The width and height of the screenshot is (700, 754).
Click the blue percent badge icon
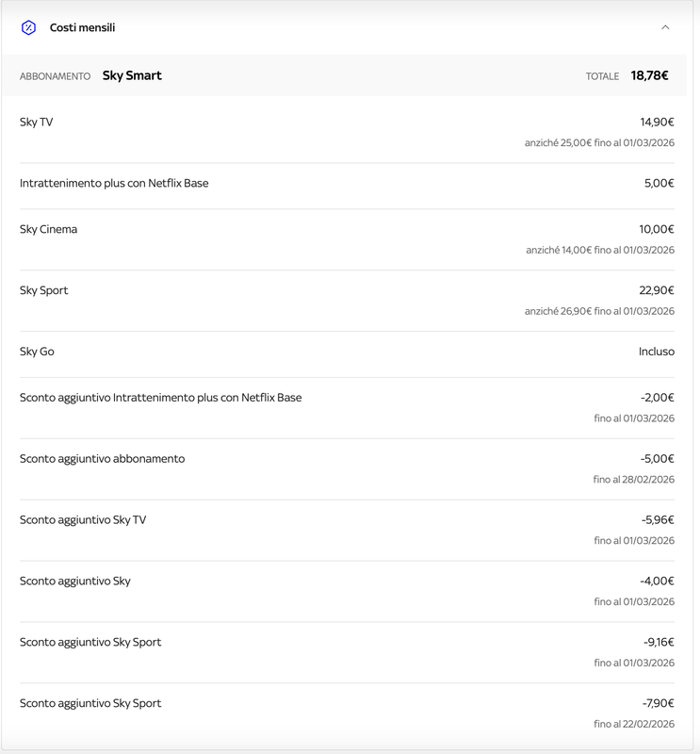tap(29, 27)
